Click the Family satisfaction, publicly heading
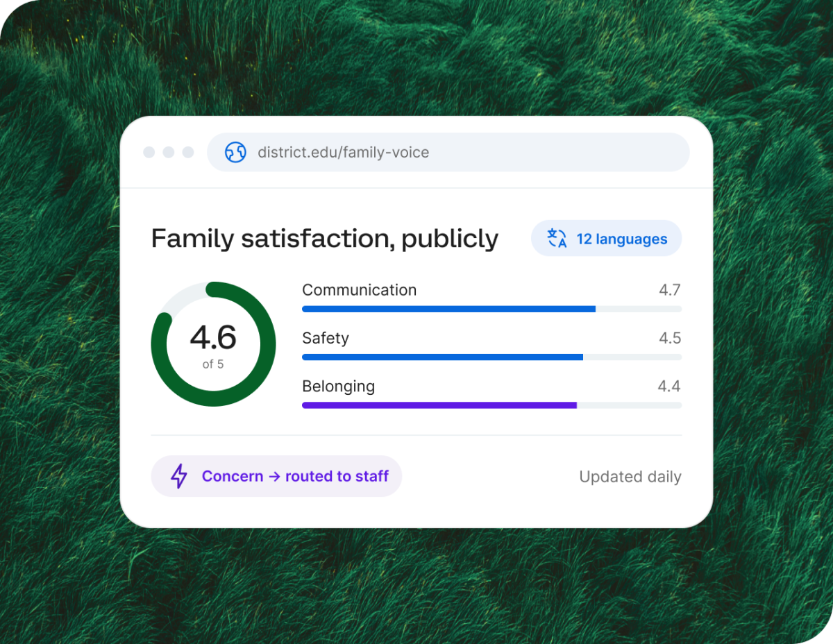The image size is (833, 644). (x=325, y=239)
